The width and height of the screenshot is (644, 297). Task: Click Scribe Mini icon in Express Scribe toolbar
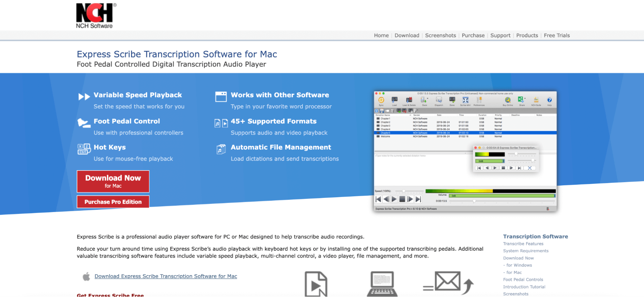click(x=465, y=100)
